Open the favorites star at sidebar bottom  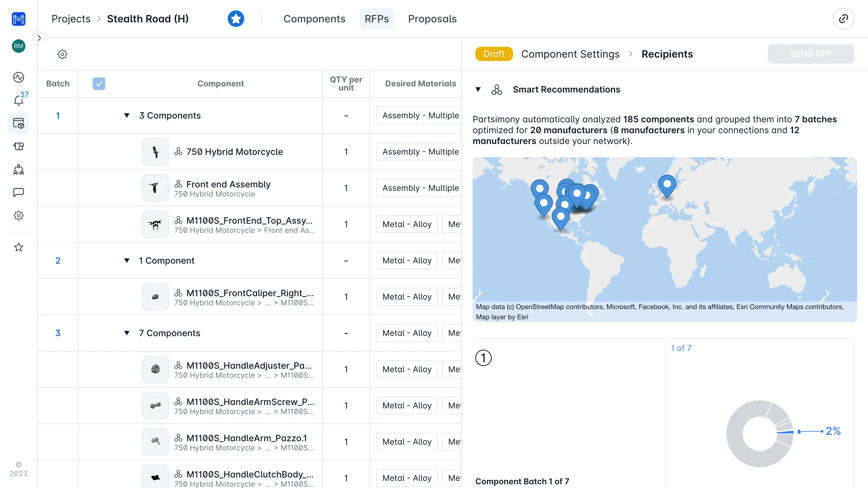coord(18,247)
